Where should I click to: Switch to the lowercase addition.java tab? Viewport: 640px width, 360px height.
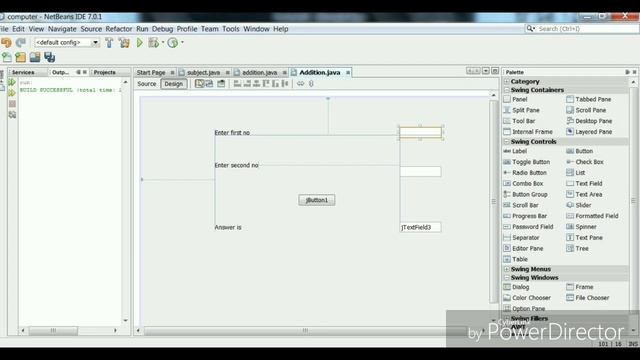pos(259,73)
